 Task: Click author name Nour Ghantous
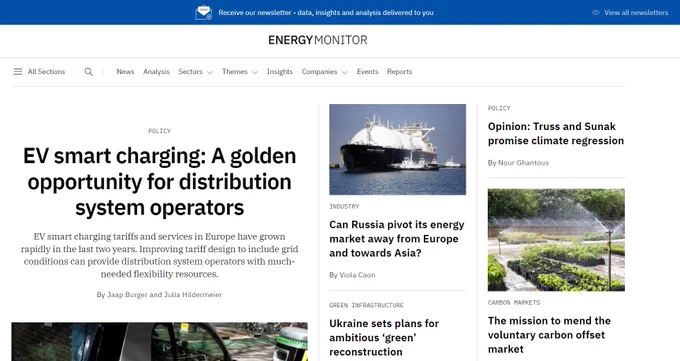click(x=523, y=163)
